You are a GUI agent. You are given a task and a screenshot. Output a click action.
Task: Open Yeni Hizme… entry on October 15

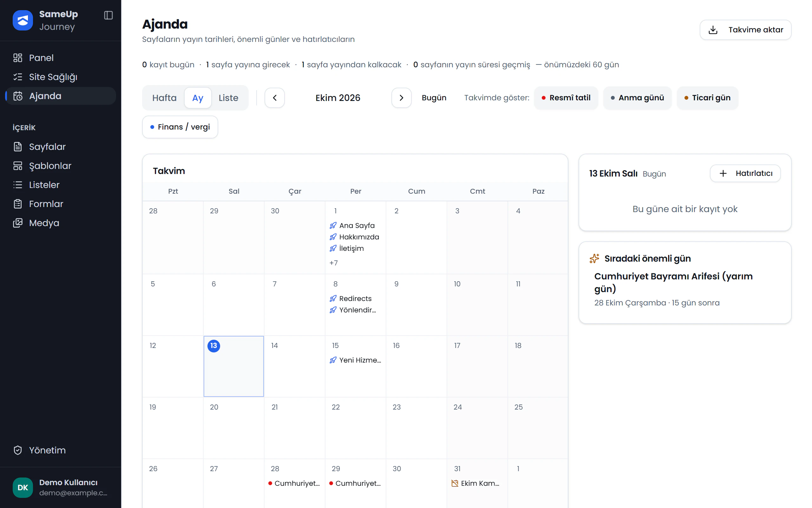[x=355, y=360]
